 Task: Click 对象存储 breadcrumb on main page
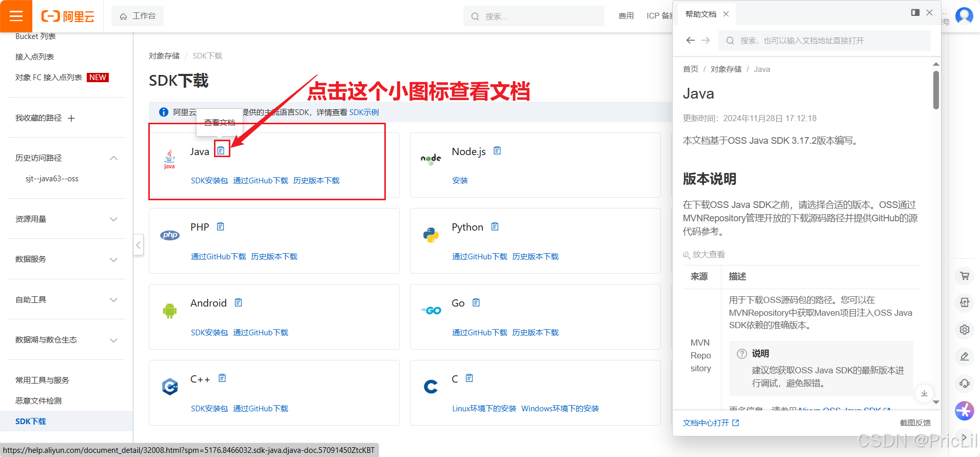[164, 56]
